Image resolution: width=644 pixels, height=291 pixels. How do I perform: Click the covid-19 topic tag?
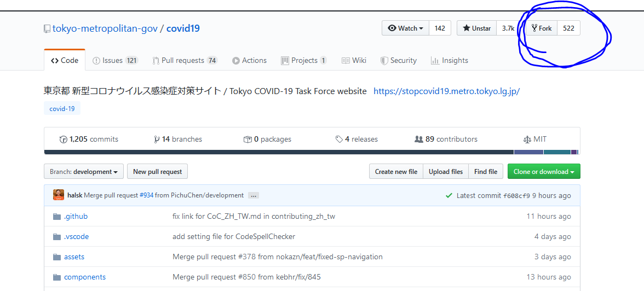[x=62, y=109]
